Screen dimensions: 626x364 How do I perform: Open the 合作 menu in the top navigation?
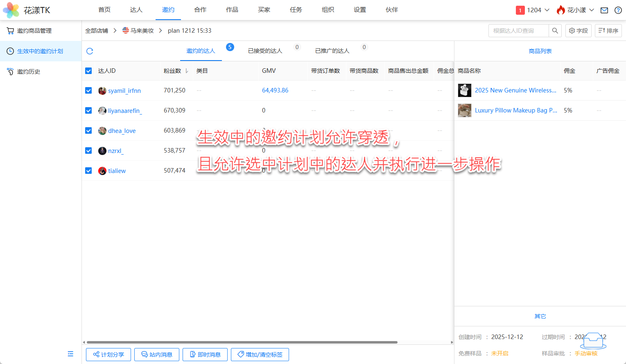pyautogui.click(x=200, y=10)
